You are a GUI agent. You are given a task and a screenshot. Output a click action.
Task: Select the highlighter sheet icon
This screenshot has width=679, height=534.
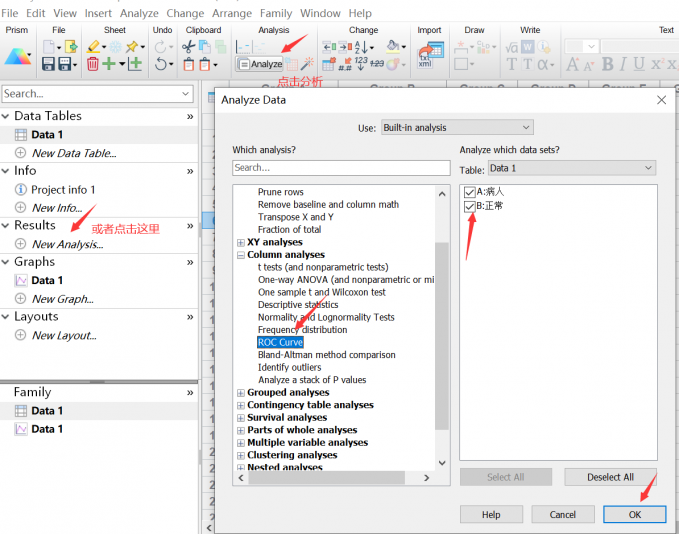(x=94, y=46)
